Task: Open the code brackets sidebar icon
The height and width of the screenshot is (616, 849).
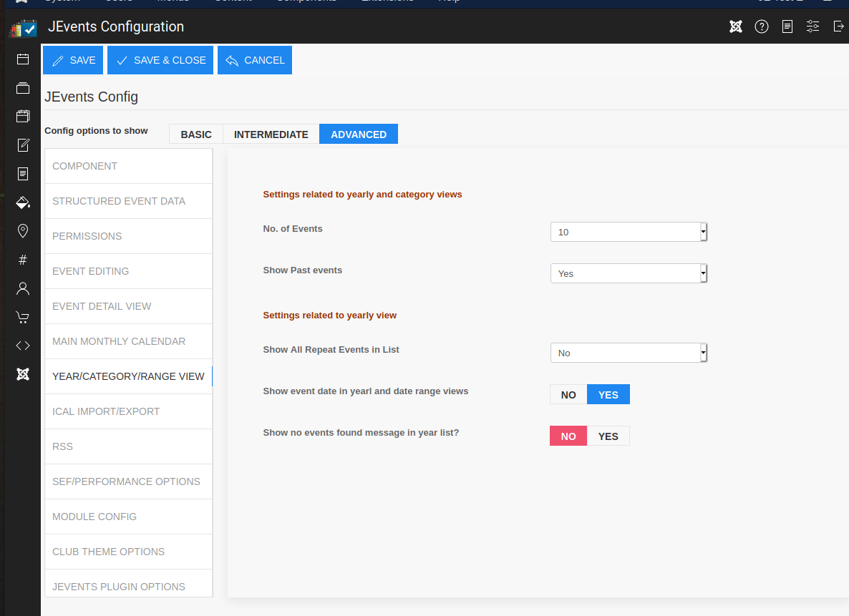Action: [23, 346]
